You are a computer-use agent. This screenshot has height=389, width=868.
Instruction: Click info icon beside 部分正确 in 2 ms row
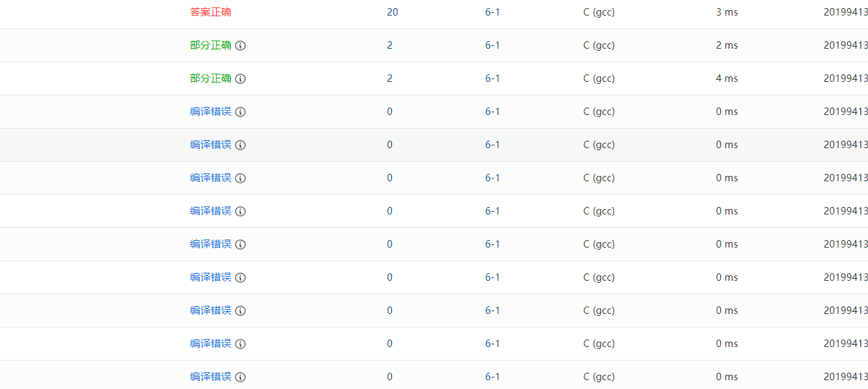(x=240, y=46)
